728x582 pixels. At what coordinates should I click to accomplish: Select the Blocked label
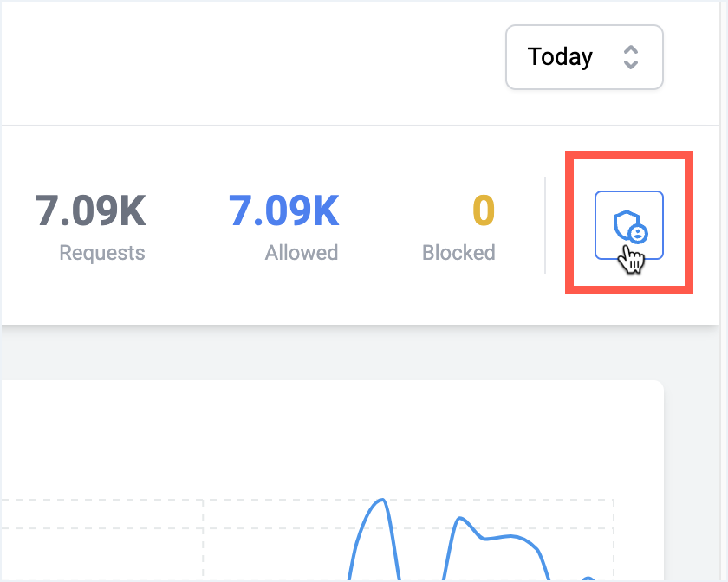pos(458,253)
